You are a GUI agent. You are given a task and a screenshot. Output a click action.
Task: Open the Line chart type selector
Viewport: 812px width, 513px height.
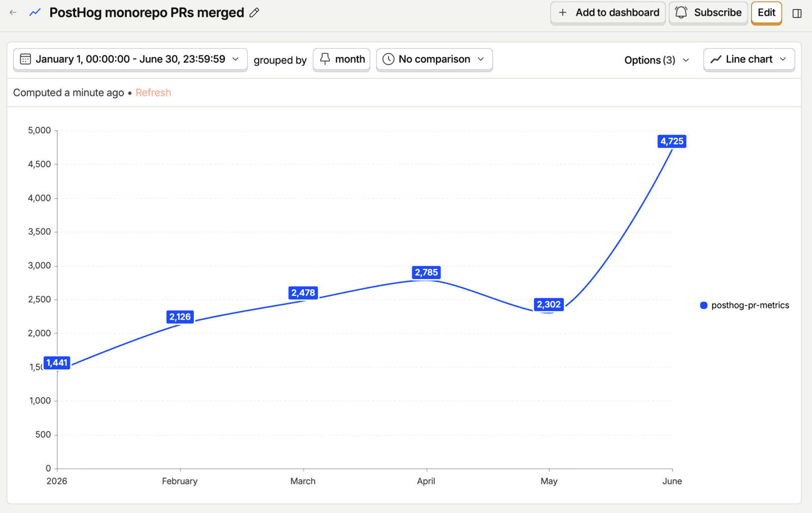point(749,59)
